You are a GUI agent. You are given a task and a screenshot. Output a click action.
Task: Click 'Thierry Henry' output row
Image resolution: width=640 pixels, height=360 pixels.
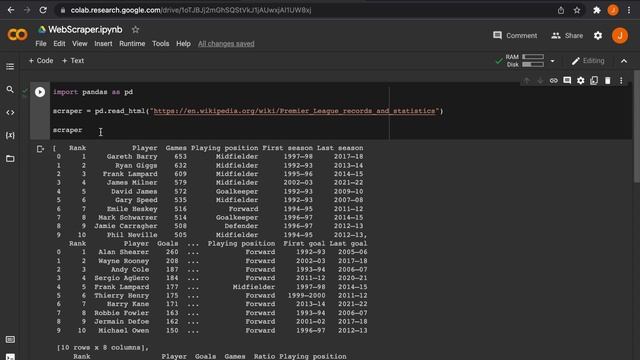click(x=212, y=296)
